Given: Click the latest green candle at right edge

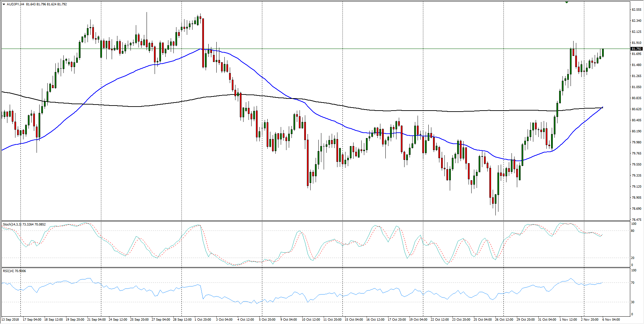Looking at the screenshot, I should [x=603, y=53].
